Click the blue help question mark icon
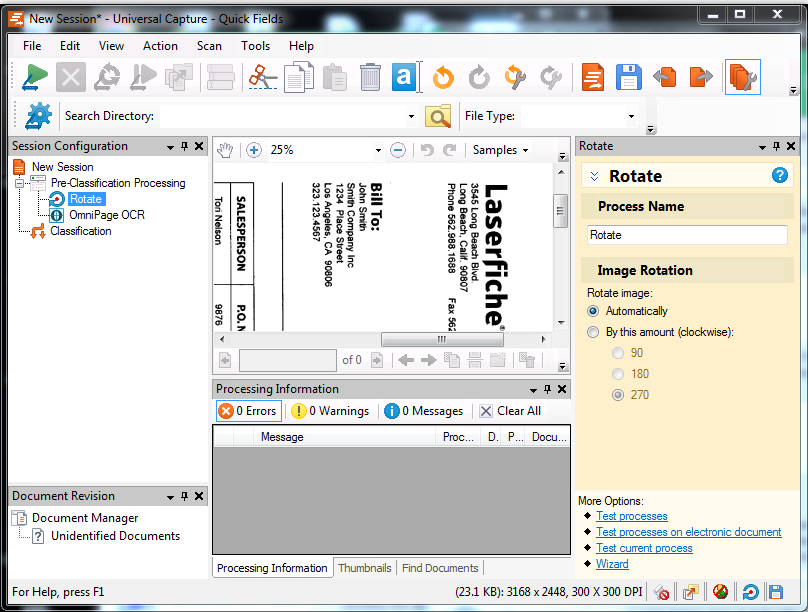Image resolution: width=808 pixels, height=612 pixels. [780, 175]
